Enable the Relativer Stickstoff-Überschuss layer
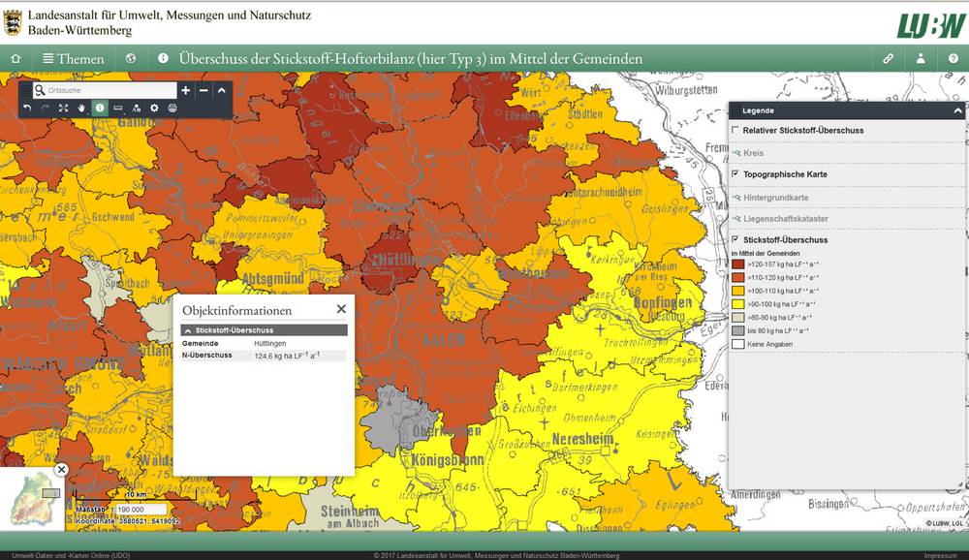This screenshot has width=969, height=560. click(735, 130)
